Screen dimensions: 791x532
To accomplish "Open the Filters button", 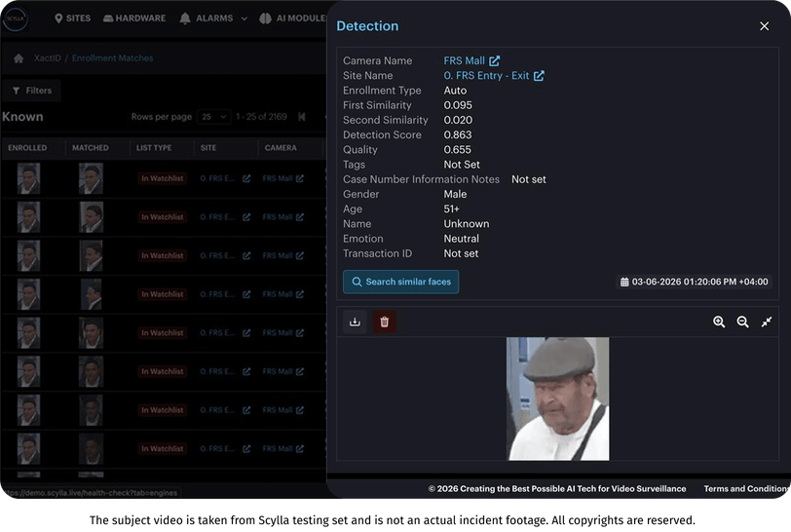I will pyautogui.click(x=32, y=91).
